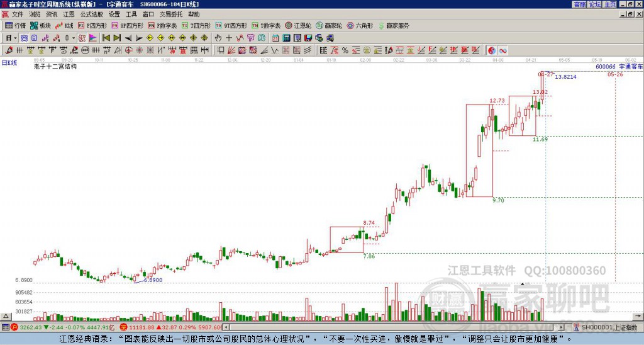Switch to the K线 chart view
644x345 pixels.
pos(64,25)
